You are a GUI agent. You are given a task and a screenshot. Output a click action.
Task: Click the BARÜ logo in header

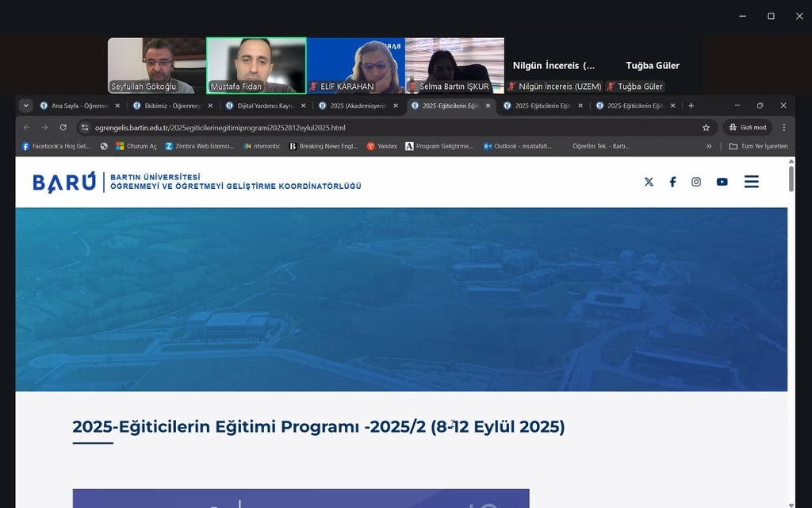[x=64, y=182]
